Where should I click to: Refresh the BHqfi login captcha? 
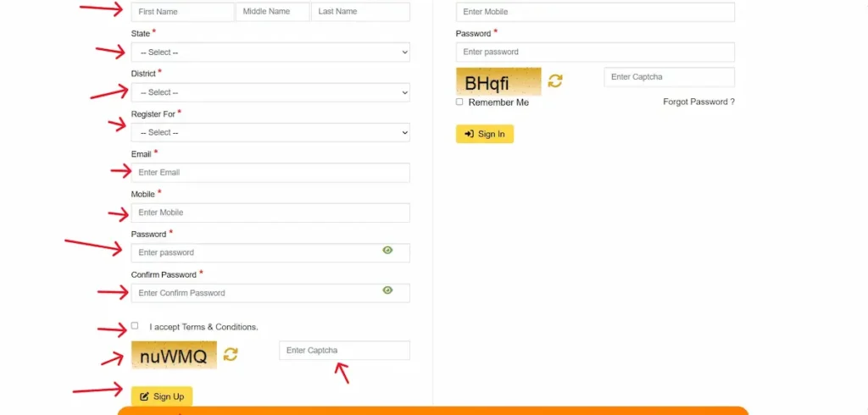pos(555,80)
